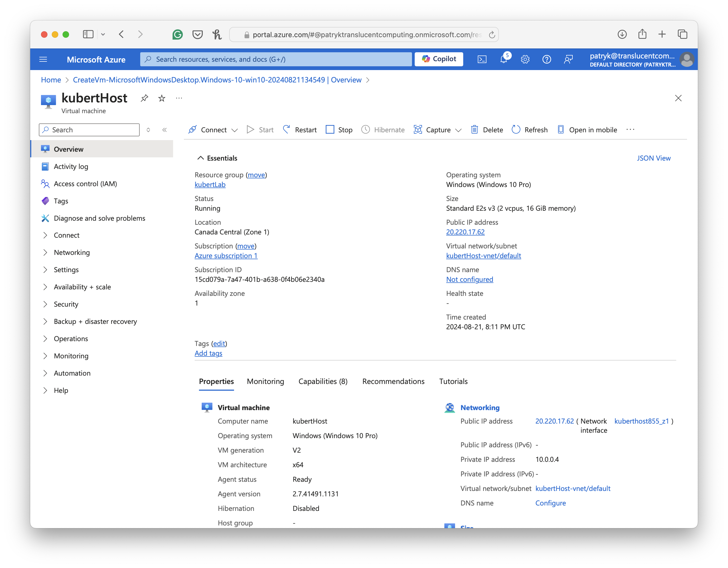The height and width of the screenshot is (568, 728).
Task: Pin kubertHost to dashboard
Action: click(144, 98)
